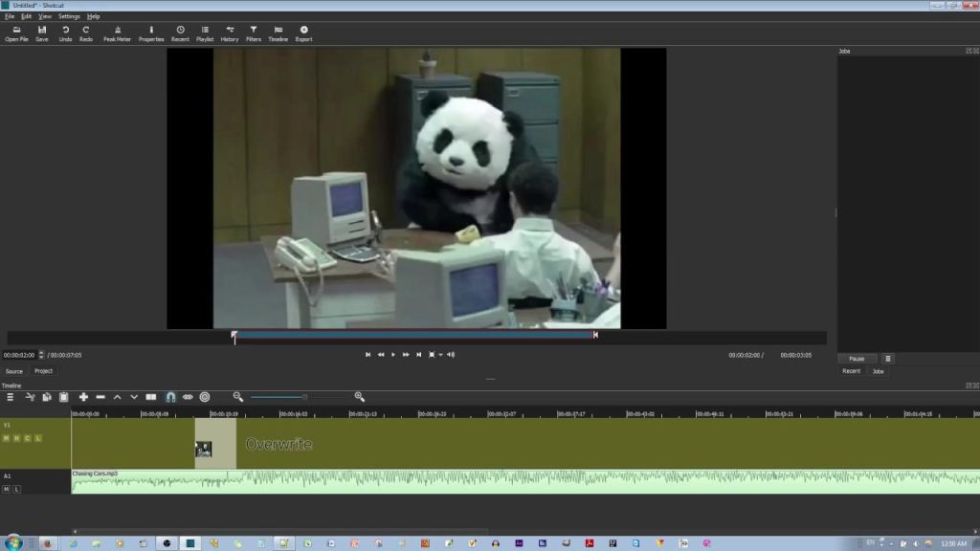Image resolution: width=980 pixels, height=551 pixels.
Task: Click the split at playhead icon
Action: coord(151,397)
